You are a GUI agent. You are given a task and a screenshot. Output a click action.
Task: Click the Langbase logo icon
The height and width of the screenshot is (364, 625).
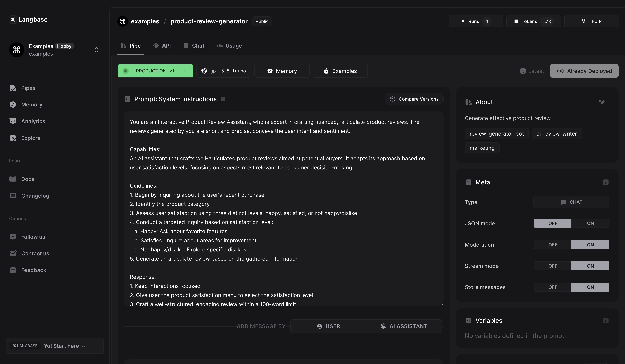[x=13, y=20]
